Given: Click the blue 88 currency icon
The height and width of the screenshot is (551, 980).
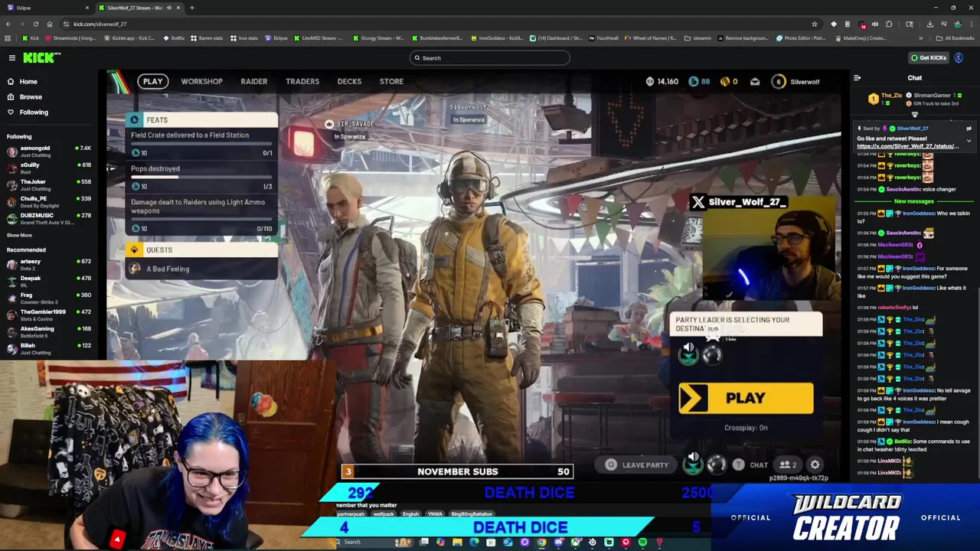Looking at the screenshot, I should [x=694, y=82].
